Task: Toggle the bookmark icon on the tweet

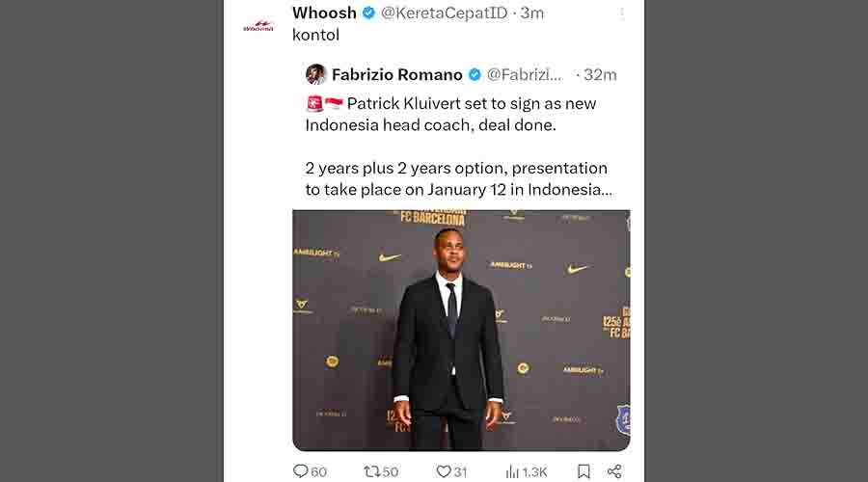Action: point(583,471)
